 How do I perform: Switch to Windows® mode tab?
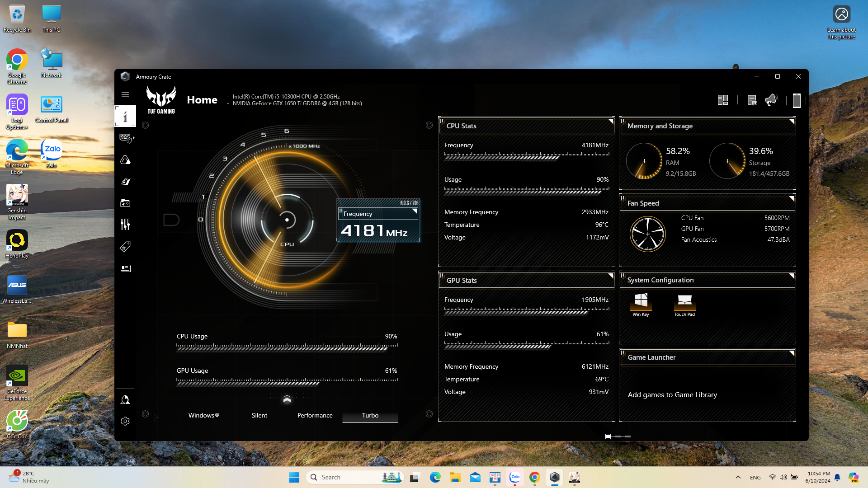pos(203,415)
